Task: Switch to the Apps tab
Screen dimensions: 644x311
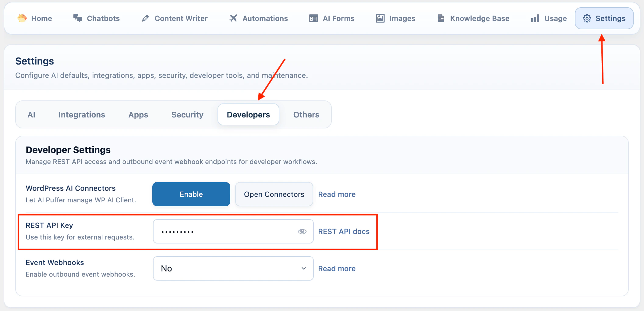Action: (138, 115)
